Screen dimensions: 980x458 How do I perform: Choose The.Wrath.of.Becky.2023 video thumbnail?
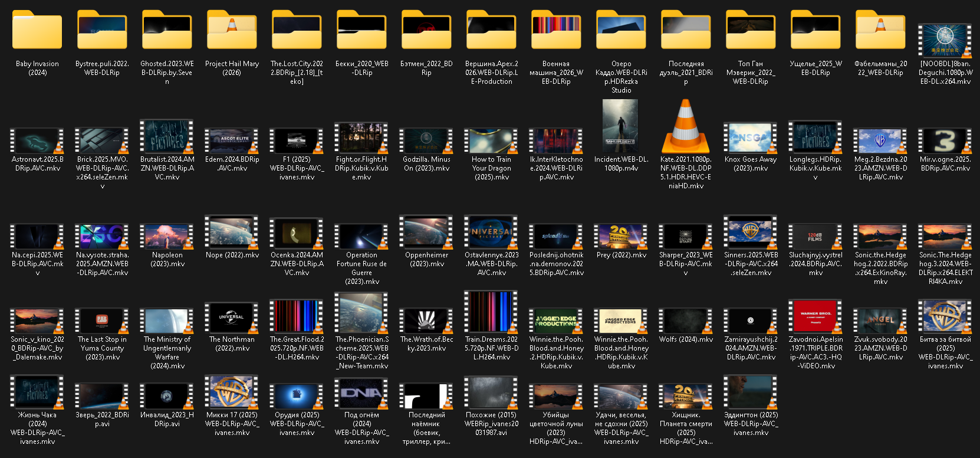point(426,320)
